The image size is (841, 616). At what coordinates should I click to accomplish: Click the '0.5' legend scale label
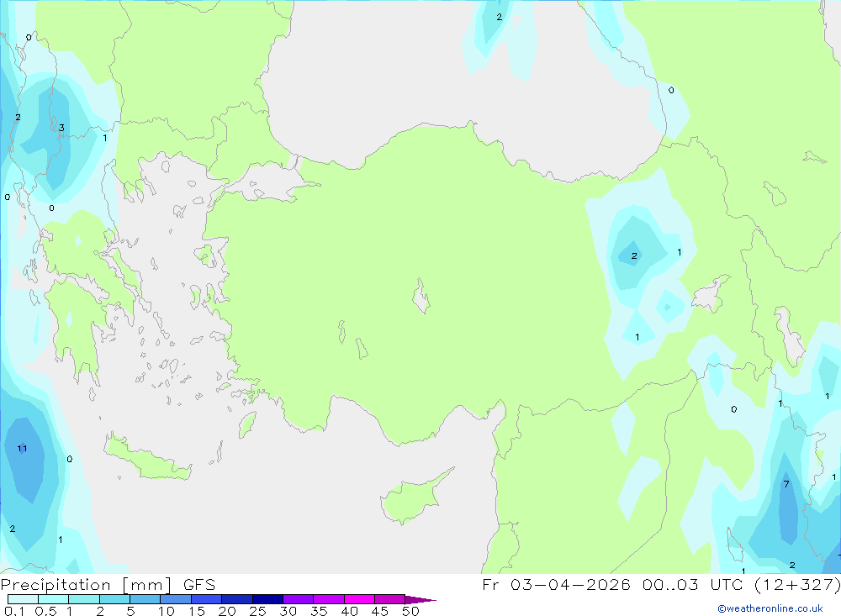(45, 611)
